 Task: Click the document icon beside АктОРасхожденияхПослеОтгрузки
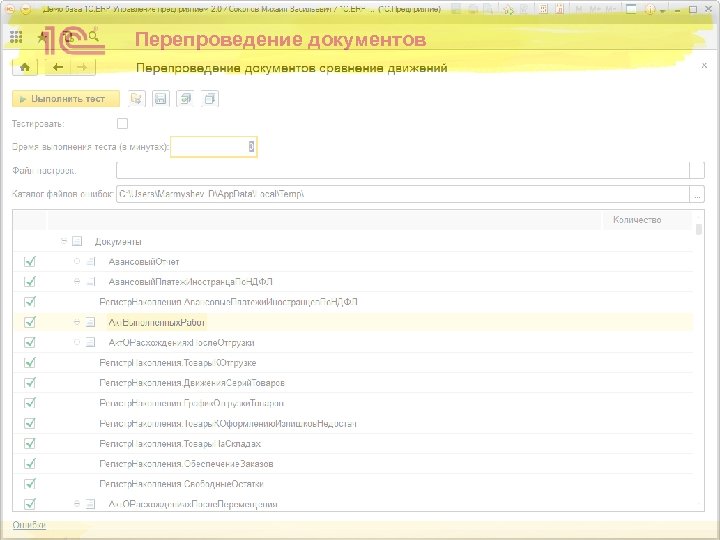click(90, 343)
